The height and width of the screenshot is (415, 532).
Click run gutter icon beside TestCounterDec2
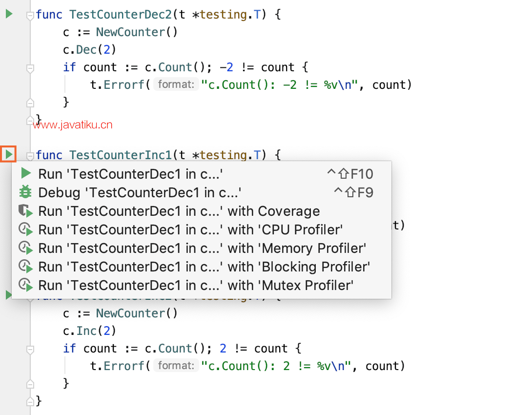(9, 14)
